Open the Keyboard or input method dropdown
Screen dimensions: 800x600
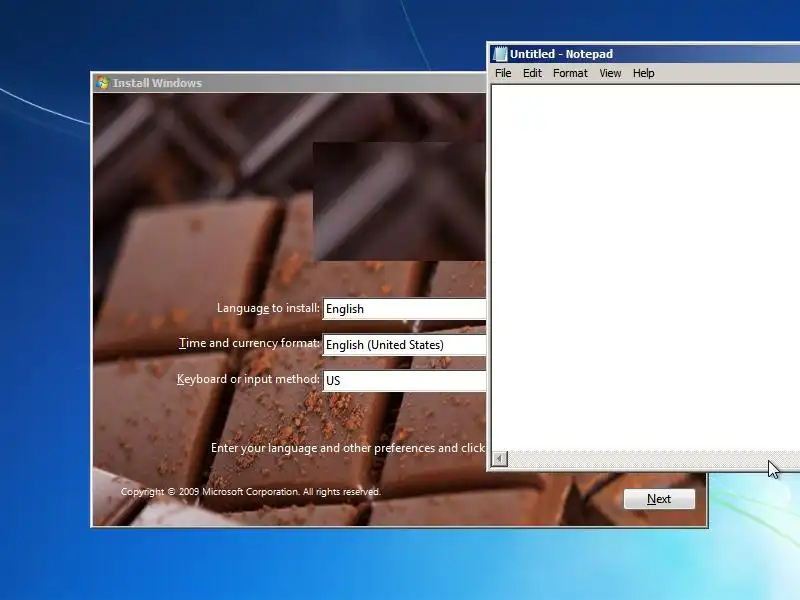click(404, 381)
